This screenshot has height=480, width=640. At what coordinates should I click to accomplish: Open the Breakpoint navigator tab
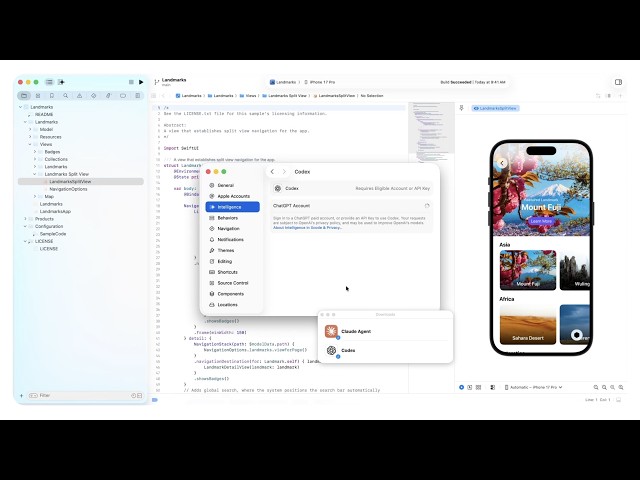click(x=123, y=96)
